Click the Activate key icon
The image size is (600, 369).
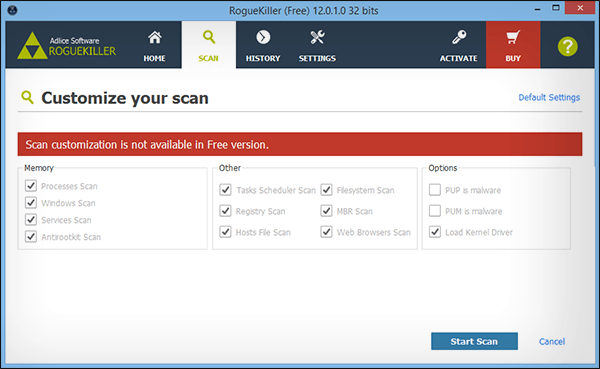coord(459,38)
